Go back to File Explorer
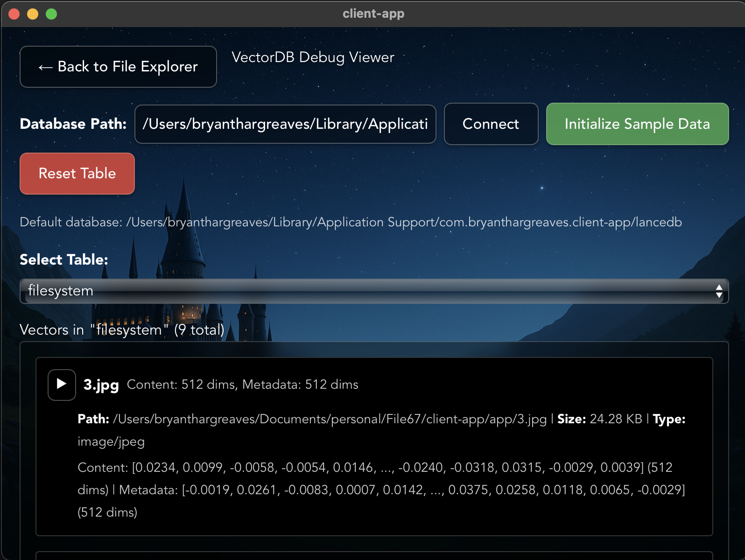The height and width of the screenshot is (560, 745). [118, 67]
